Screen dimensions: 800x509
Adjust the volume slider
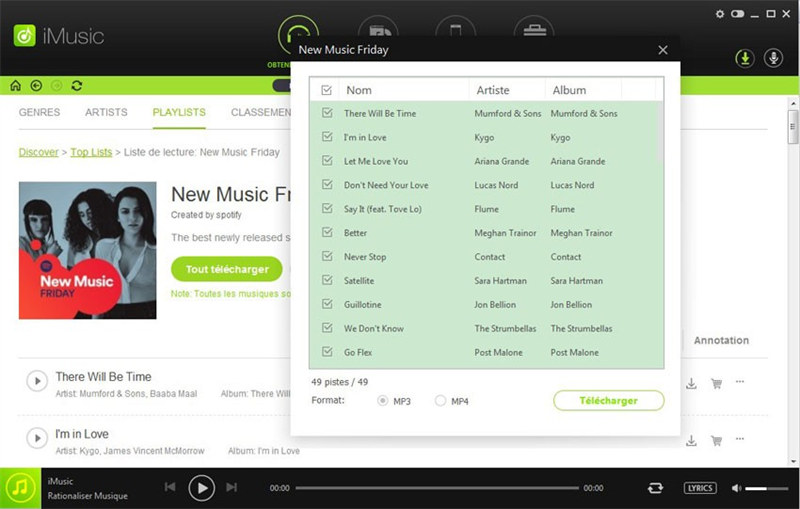766,489
